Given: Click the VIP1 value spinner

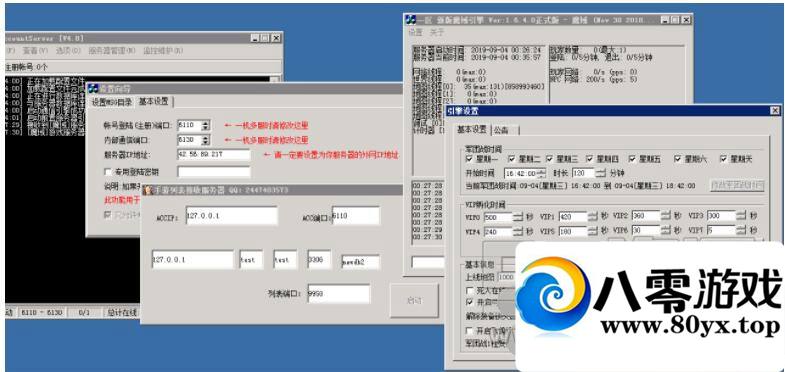Looking at the screenshot, I should (x=593, y=217).
